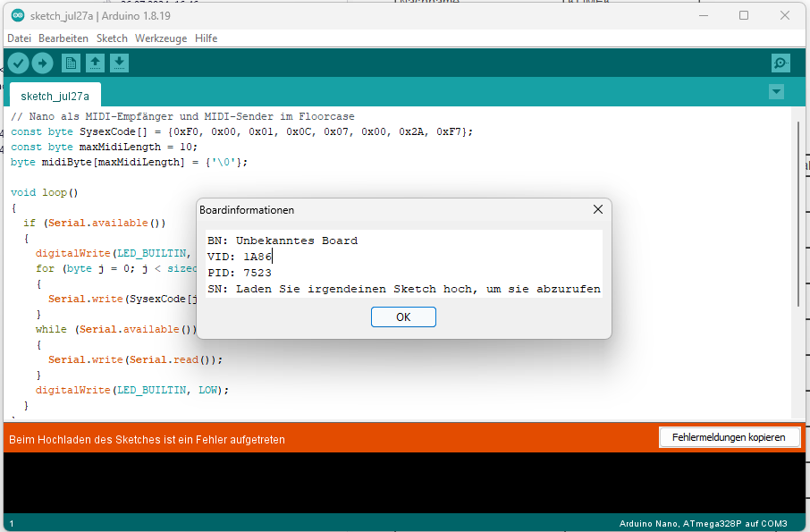Open the Serial Monitor with the magnifier icon
The image size is (810, 532).
780,63
